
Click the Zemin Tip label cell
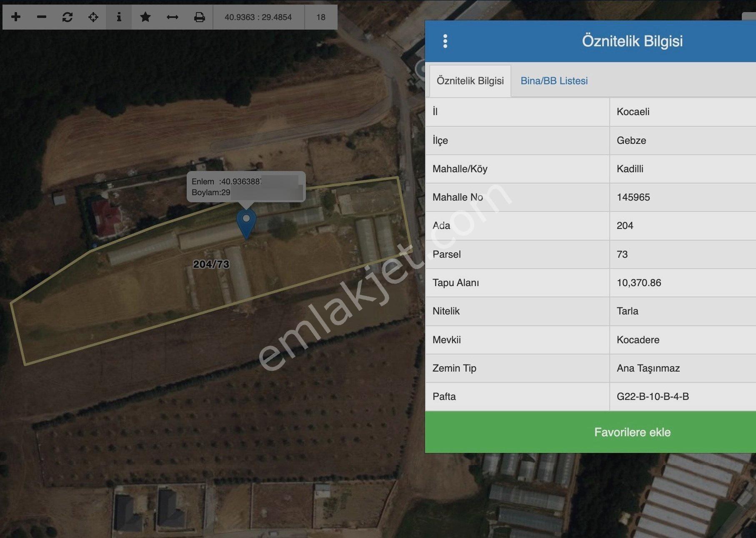[x=517, y=368]
